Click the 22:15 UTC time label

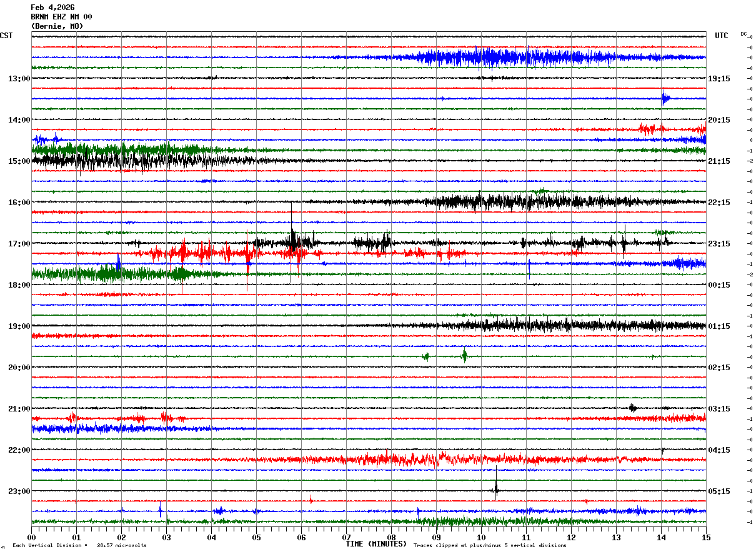pos(719,203)
